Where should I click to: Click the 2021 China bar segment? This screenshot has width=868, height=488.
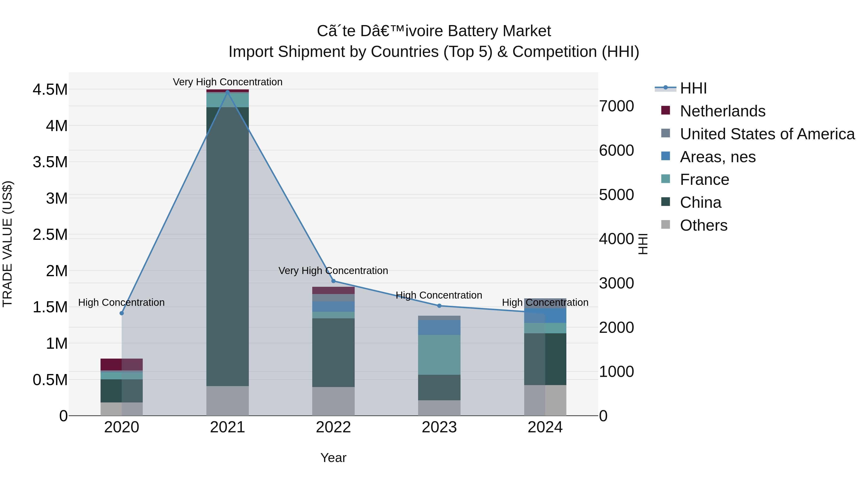227,247
